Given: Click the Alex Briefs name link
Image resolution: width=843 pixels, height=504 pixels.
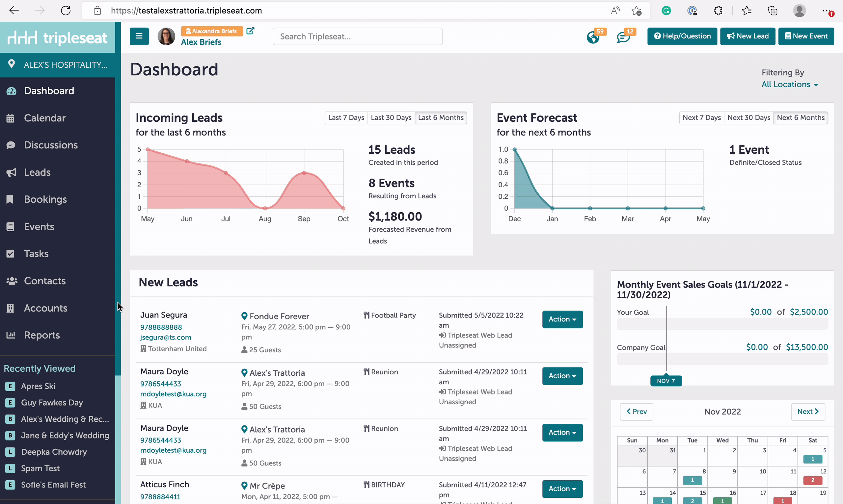Looking at the screenshot, I should (201, 42).
